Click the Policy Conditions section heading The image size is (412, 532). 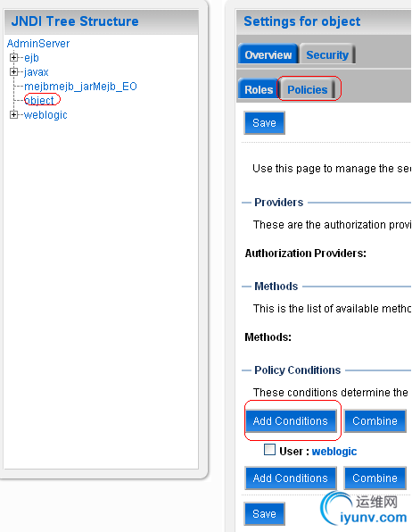[x=297, y=370]
